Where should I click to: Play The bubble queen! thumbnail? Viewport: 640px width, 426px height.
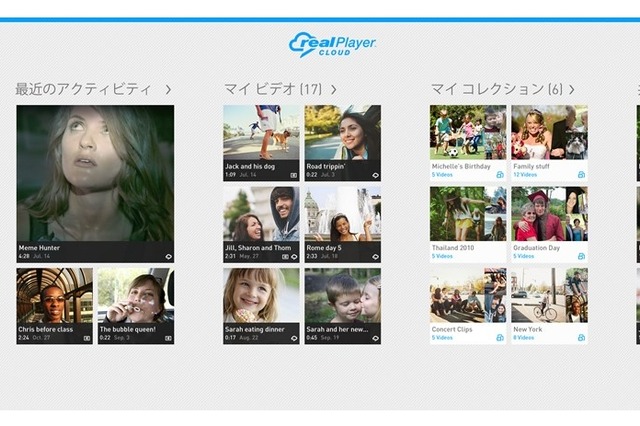tap(136, 295)
